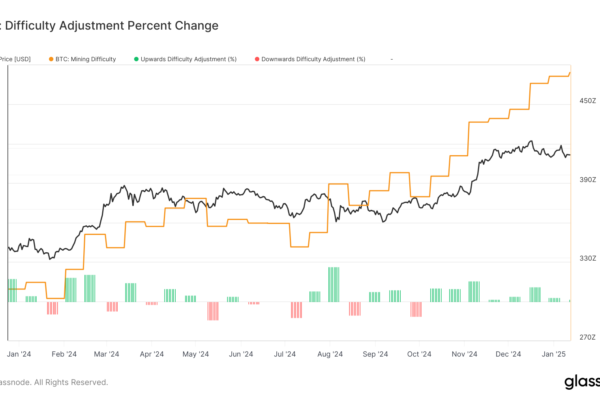Viewport: 600px width, 400px height.
Task: Select the Jun '24 x-axis label
Action: click(x=241, y=354)
